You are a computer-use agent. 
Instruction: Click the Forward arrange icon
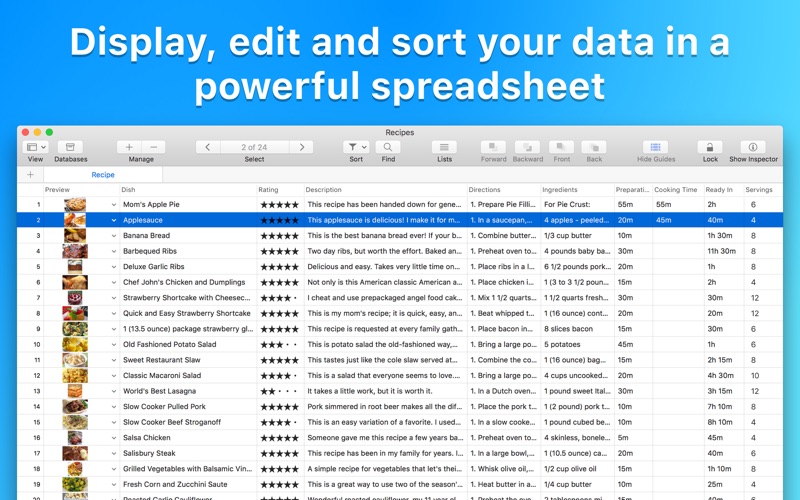click(x=493, y=147)
